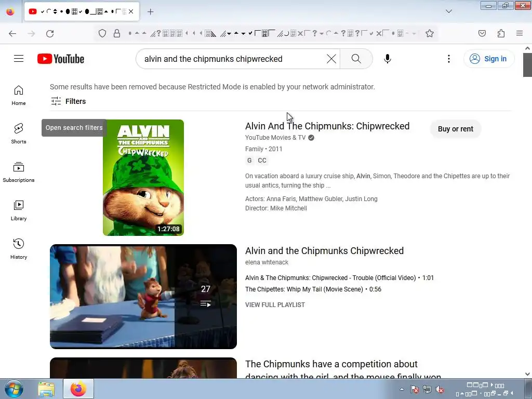Open Home in the sidebar
Viewport: 532px width, 399px height.
pyautogui.click(x=19, y=96)
